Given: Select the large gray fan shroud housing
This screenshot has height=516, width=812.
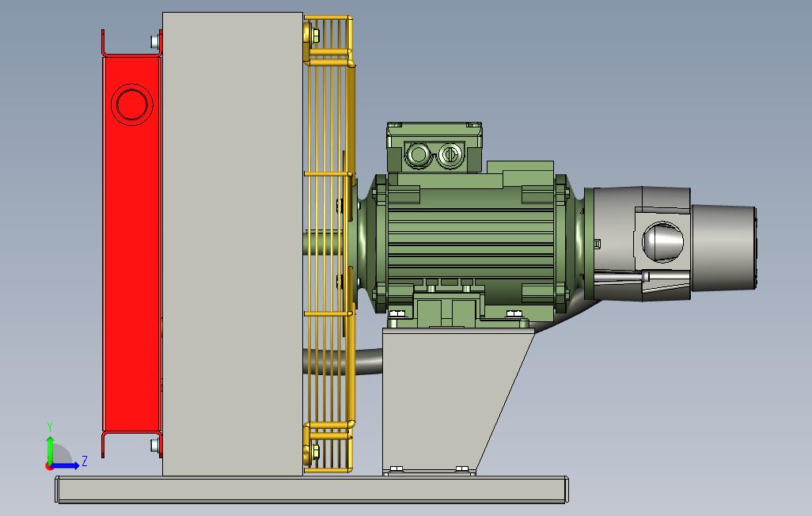Looking at the screenshot, I should 233,244.
